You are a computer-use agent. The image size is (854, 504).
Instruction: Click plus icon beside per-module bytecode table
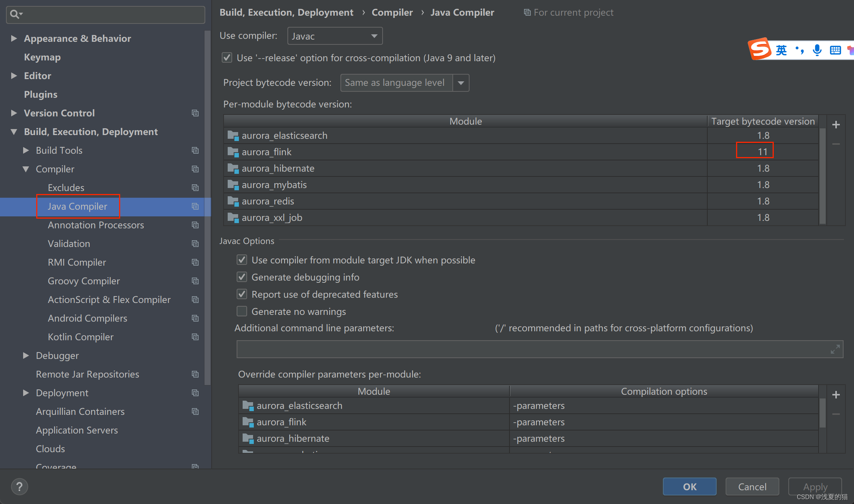(x=836, y=125)
